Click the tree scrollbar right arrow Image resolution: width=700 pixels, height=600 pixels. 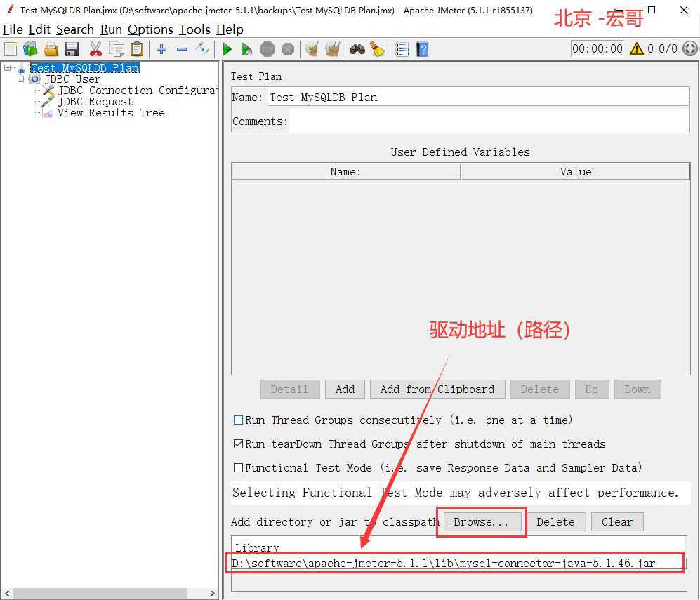tap(213, 593)
